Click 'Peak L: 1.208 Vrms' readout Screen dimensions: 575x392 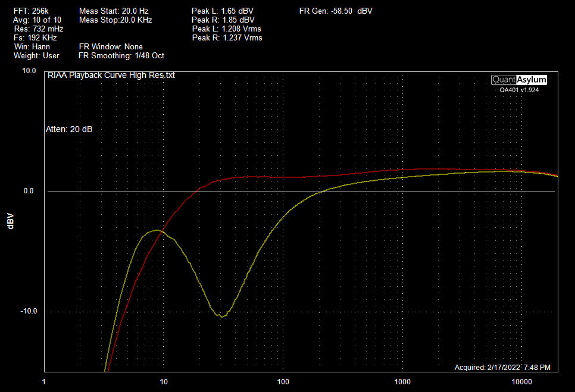coord(227,29)
